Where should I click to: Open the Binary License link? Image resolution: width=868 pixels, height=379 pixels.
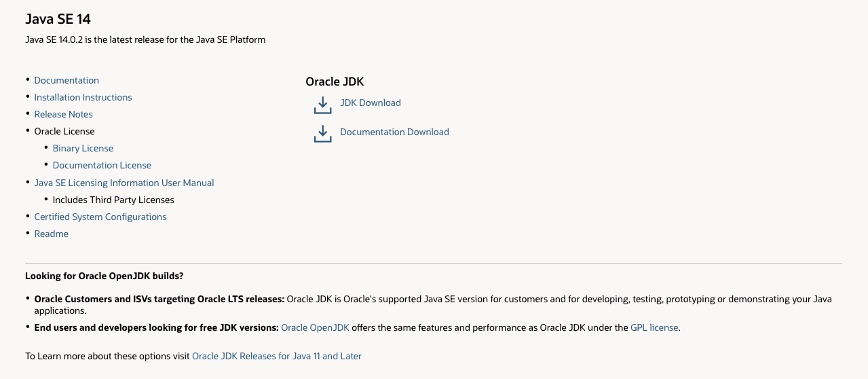coord(83,148)
